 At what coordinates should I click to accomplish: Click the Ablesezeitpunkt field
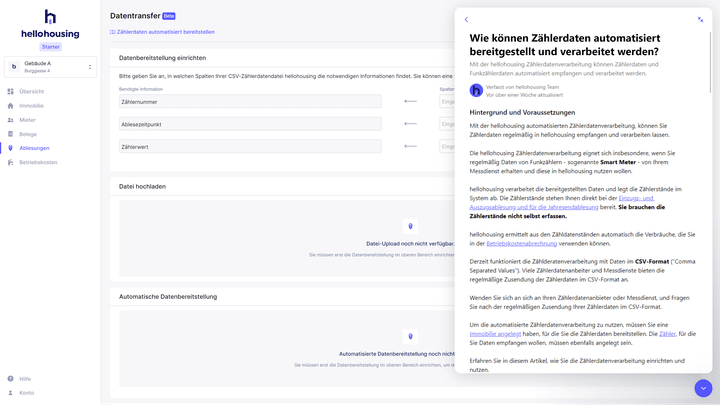point(250,124)
